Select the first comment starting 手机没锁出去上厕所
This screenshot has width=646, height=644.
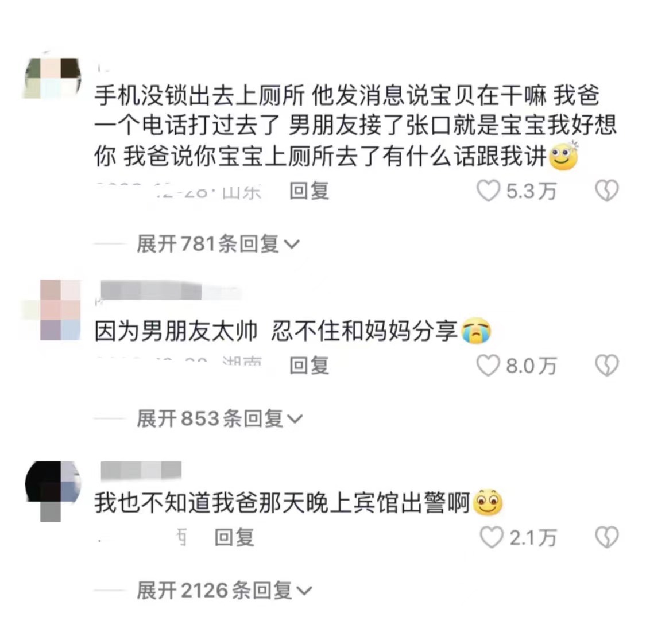pyautogui.click(x=355, y=126)
